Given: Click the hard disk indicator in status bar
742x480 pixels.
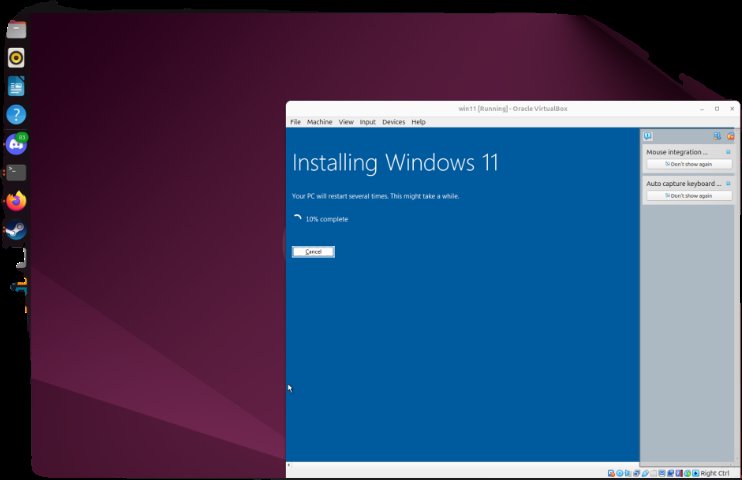Looking at the screenshot, I should (611, 473).
